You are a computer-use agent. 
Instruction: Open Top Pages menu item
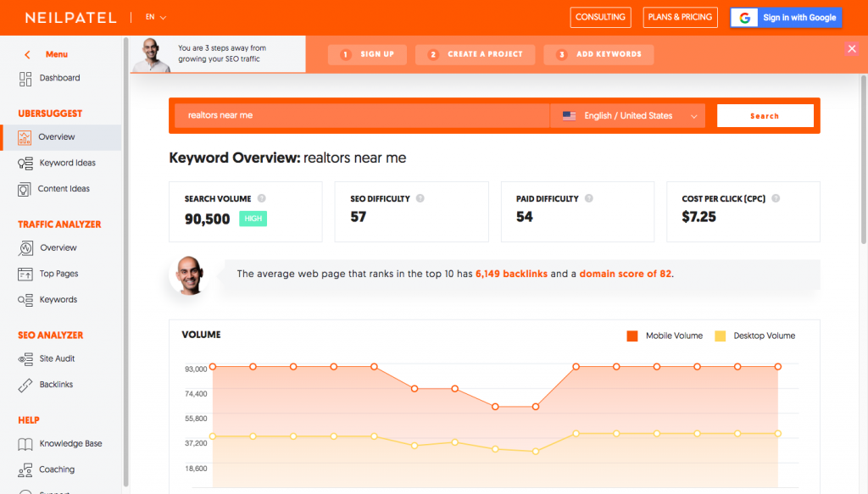(58, 274)
